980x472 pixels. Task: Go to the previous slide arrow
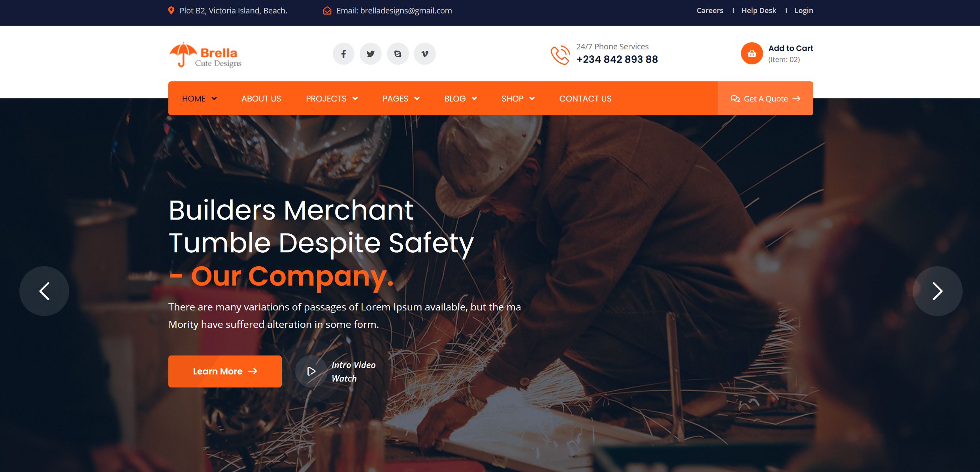point(44,291)
